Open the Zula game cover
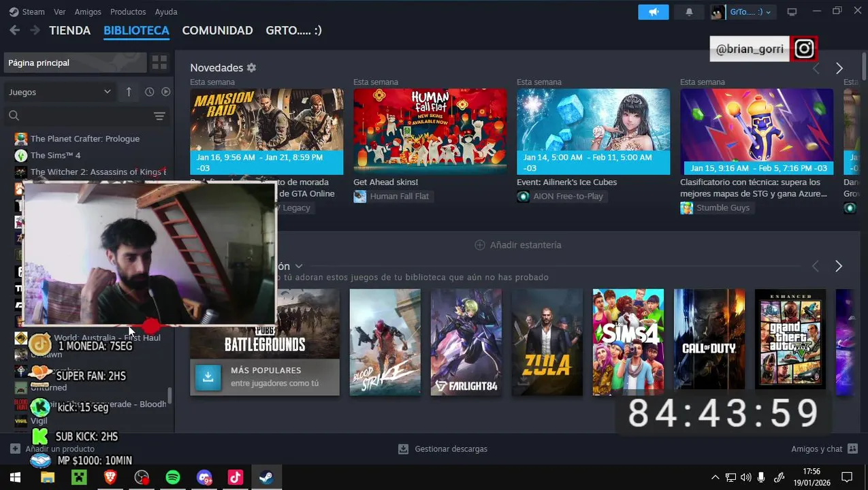The width and height of the screenshot is (868, 490). [x=547, y=342]
